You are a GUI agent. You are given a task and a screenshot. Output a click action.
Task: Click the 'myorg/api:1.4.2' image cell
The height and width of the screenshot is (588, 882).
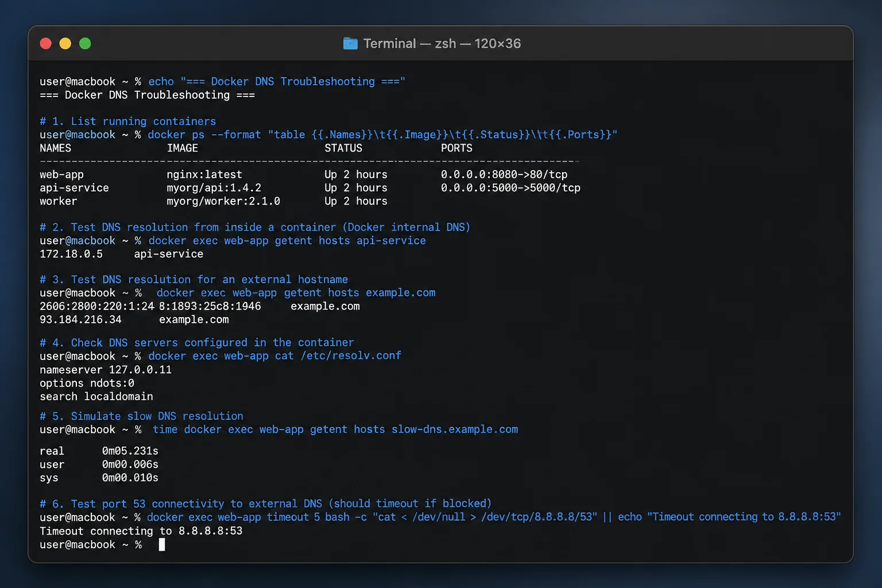[x=214, y=188]
